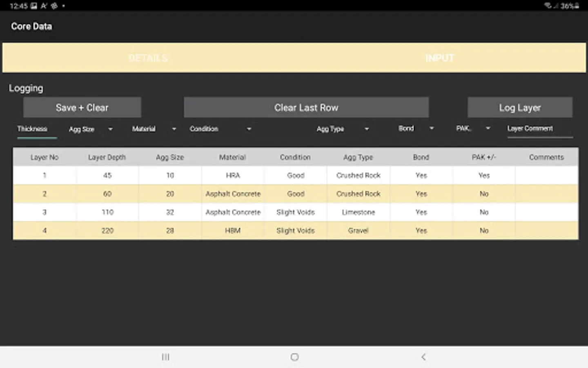
Task: Select the Agg Type table column header
Action: [x=358, y=157]
